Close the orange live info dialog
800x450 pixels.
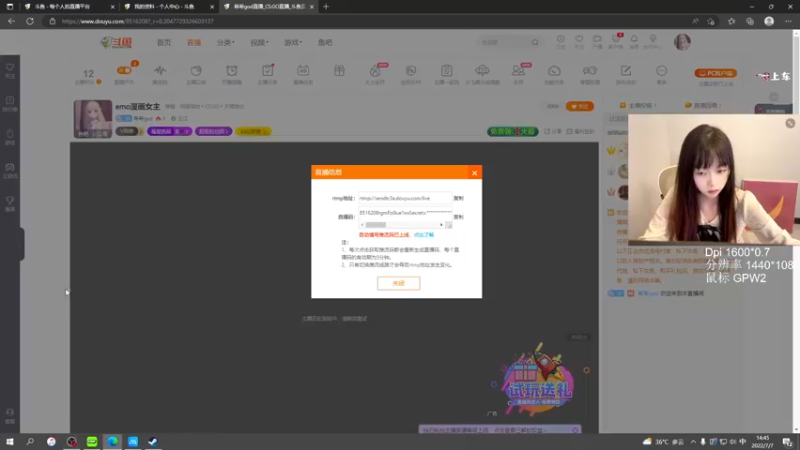pyautogui.click(x=474, y=173)
